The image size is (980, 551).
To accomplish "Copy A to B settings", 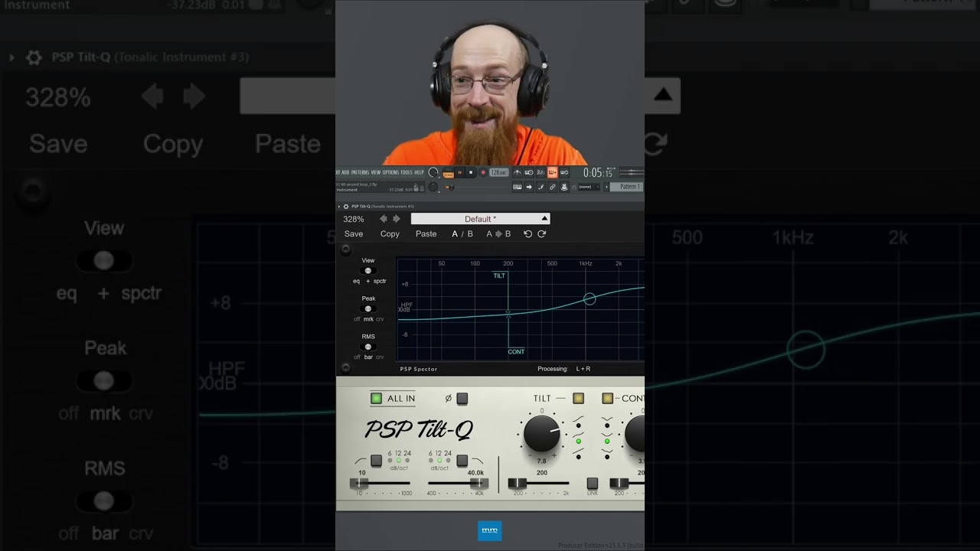I will (x=498, y=234).
